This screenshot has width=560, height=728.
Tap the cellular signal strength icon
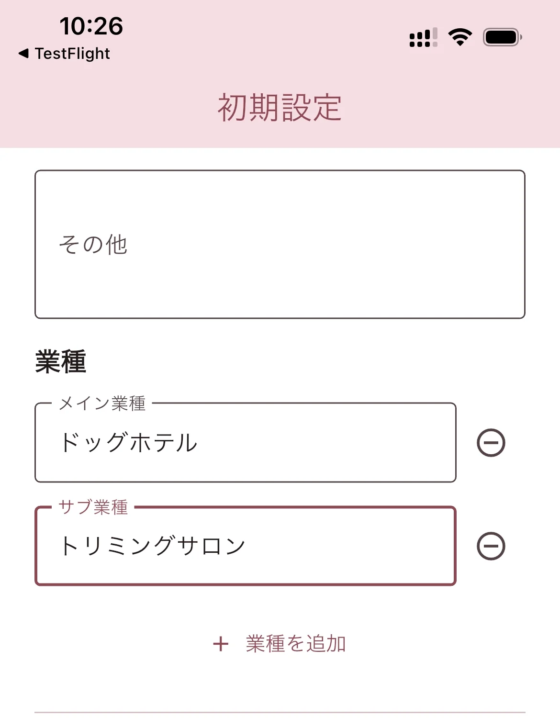pyautogui.click(x=423, y=37)
